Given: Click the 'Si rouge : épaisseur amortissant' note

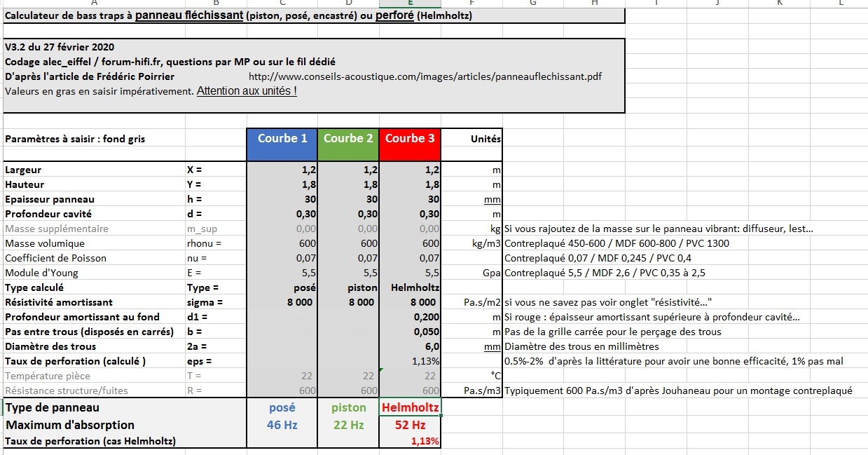Looking at the screenshot, I should [652, 317].
